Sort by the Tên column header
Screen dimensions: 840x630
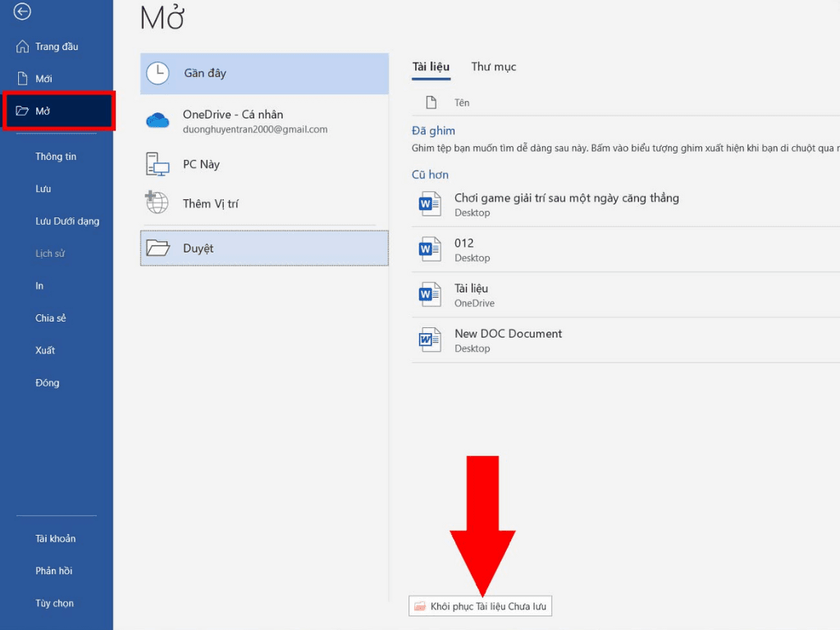coord(462,103)
